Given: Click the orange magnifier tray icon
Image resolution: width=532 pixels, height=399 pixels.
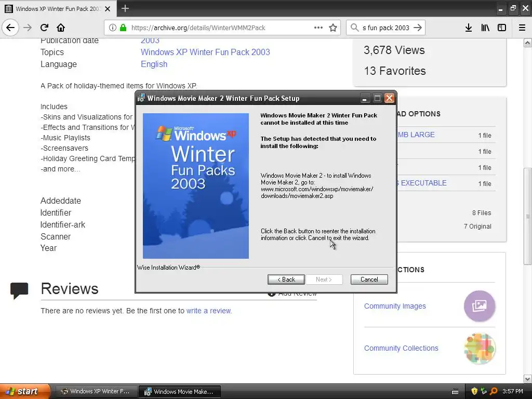Looking at the screenshot, I should [494, 391].
